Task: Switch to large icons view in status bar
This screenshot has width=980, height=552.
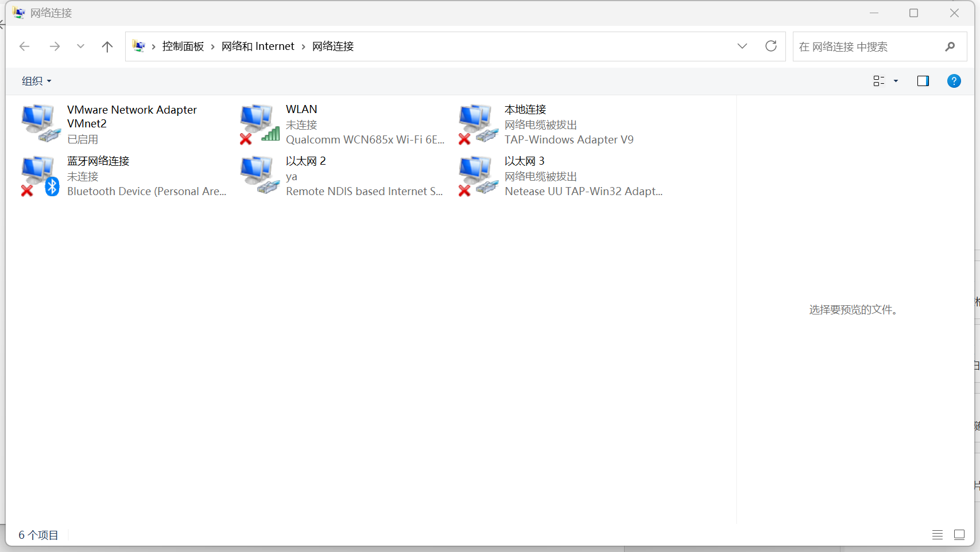Action: 959,535
